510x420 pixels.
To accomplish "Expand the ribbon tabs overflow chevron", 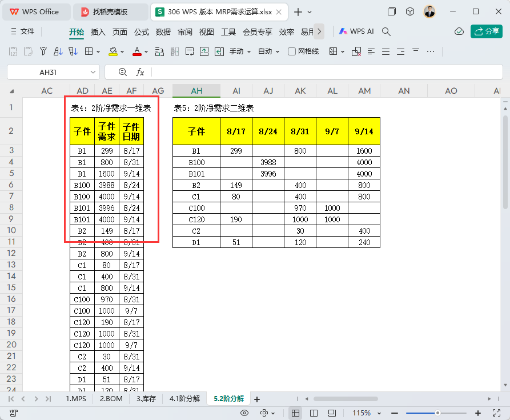I will pyautogui.click(x=319, y=31).
